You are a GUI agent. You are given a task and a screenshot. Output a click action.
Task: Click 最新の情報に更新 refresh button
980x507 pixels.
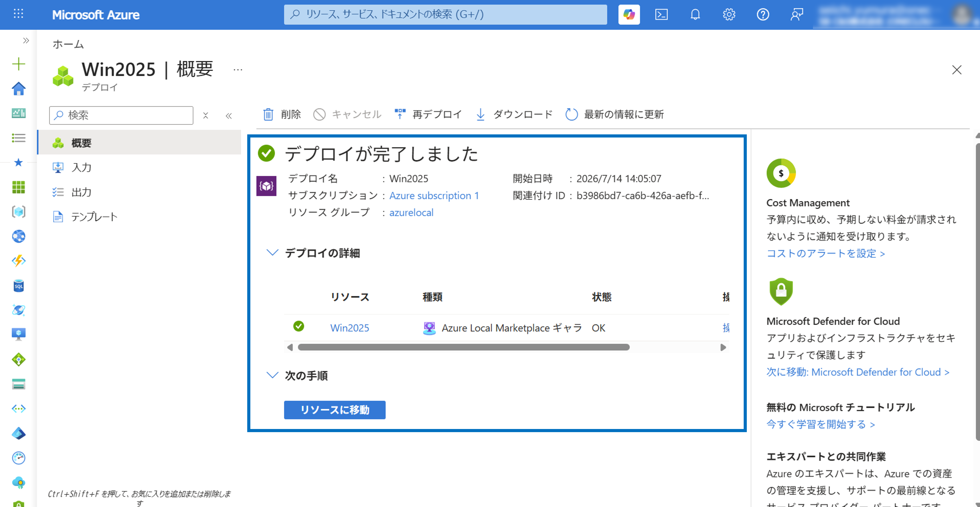point(615,114)
